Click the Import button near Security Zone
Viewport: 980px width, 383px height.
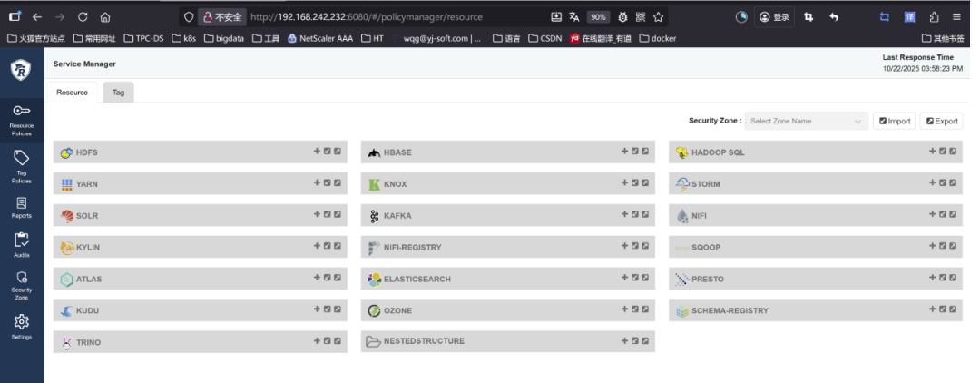click(x=895, y=122)
